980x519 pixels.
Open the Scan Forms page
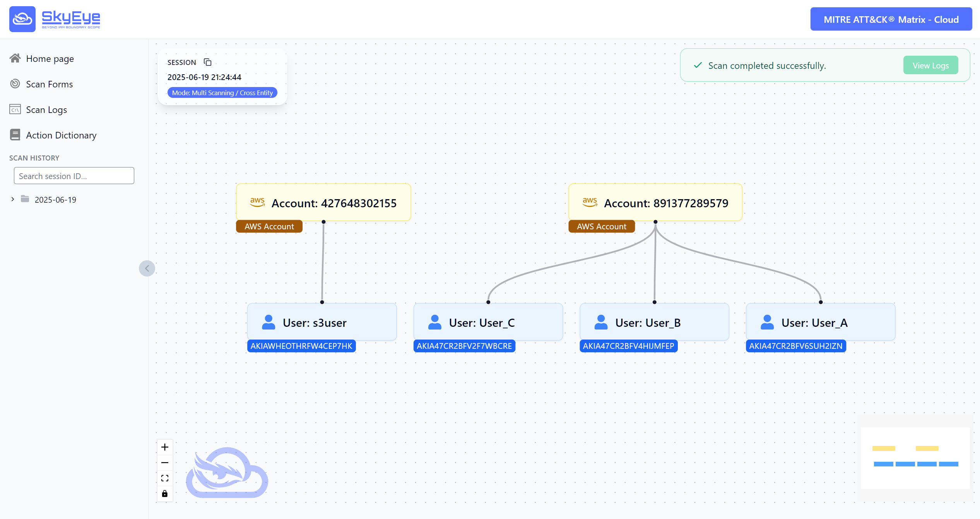[x=49, y=84]
